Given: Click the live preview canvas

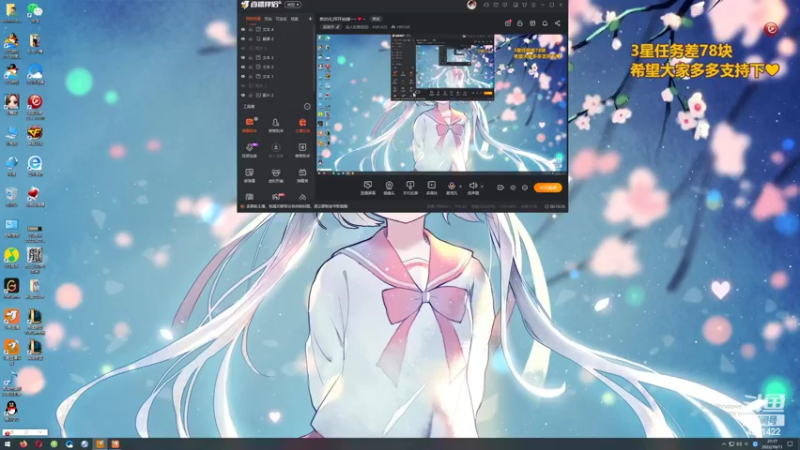Looking at the screenshot, I should coord(441,103).
